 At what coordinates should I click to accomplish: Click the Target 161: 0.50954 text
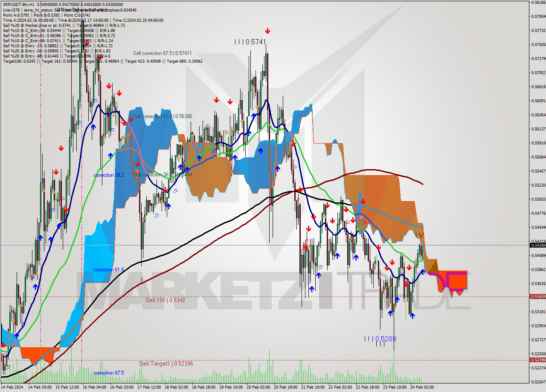tap(59, 61)
